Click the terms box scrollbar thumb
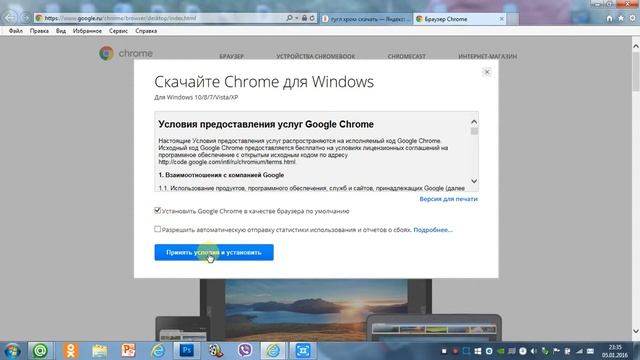This screenshot has width=640, height=360. tap(474, 131)
